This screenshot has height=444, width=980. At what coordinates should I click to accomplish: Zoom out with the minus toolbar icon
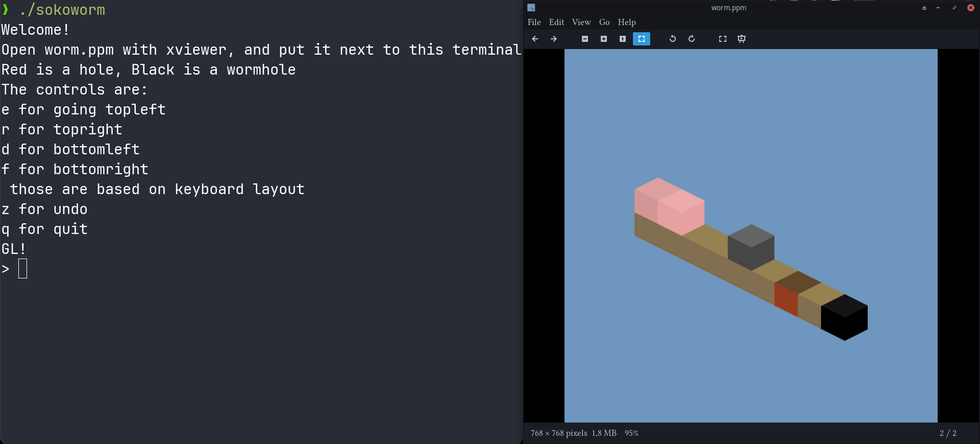[585, 39]
